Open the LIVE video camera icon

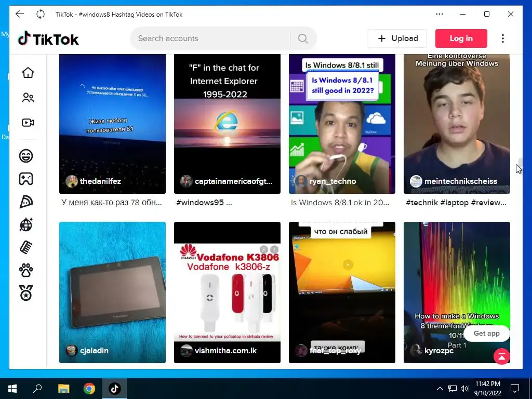28,123
